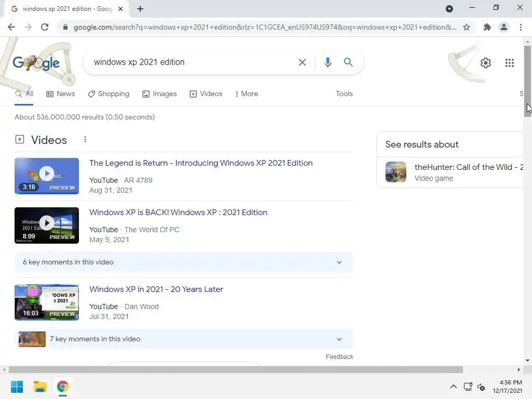Open the network tray icon
This screenshot has width=532, height=399.
(468, 387)
